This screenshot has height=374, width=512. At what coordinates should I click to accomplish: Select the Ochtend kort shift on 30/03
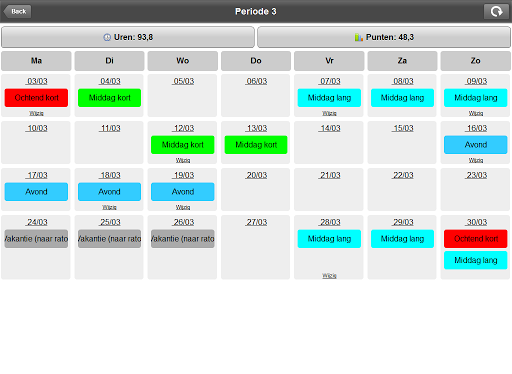[476, 239]
